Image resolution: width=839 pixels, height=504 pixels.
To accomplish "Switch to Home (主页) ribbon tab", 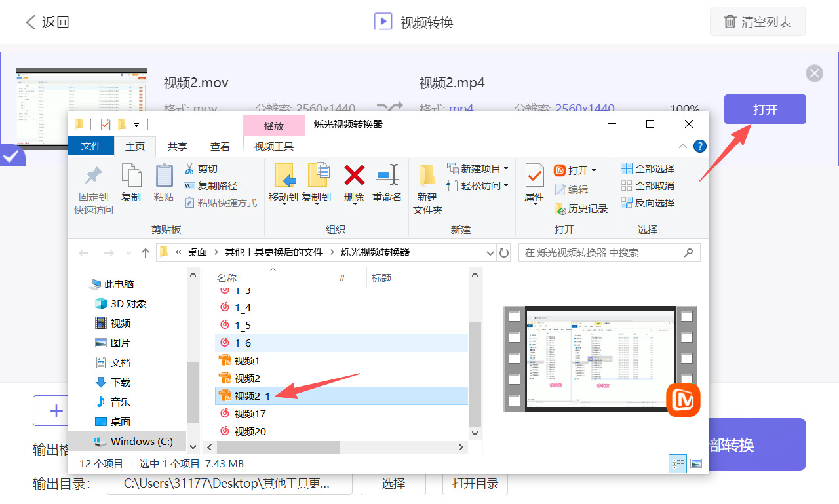I will 135,146.
